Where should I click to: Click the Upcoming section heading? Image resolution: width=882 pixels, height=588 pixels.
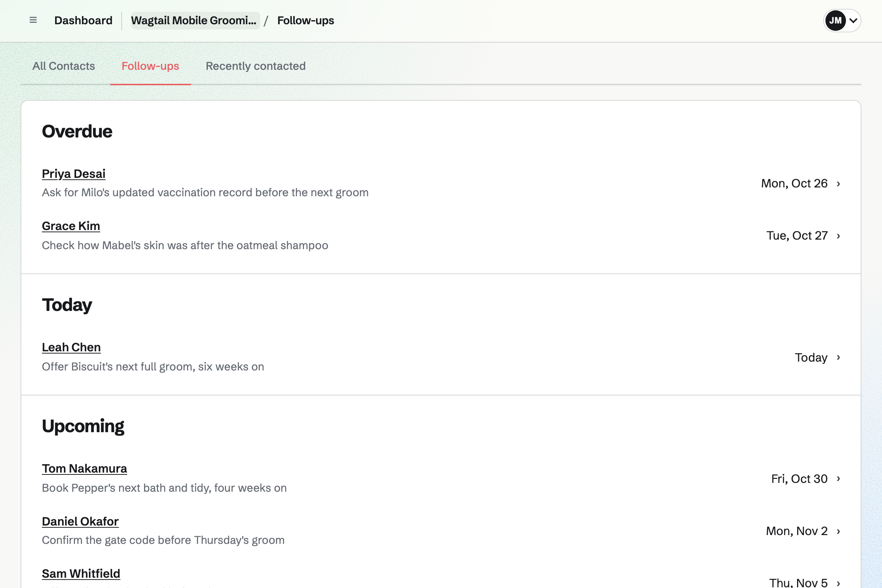pyautogui.click(x=83, y=426)
